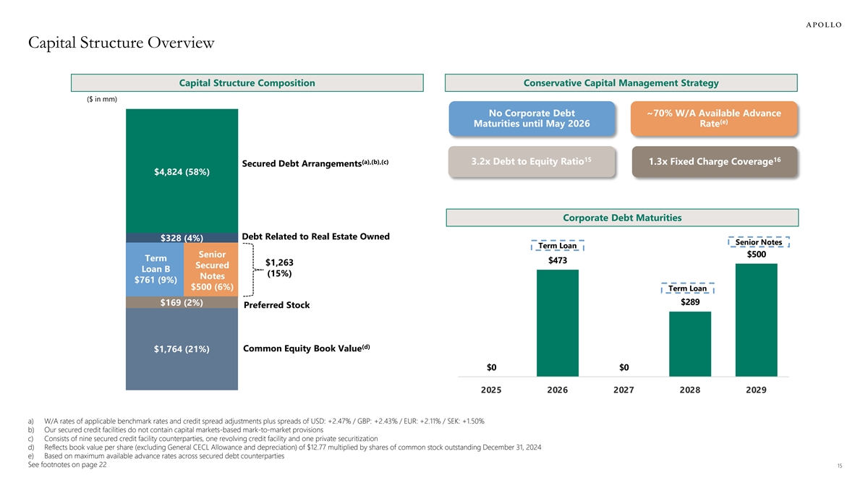
Task: Click the $1,263 (15%) bracket label
Action: click(279, 268)
